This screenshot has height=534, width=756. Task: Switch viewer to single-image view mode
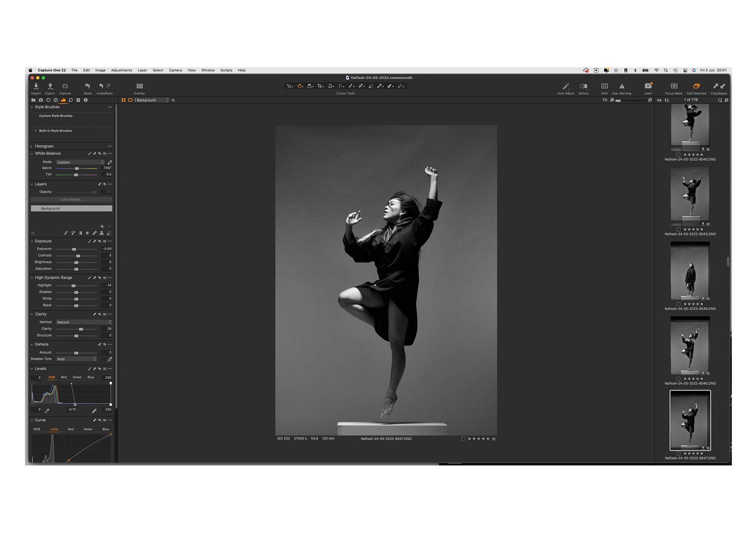coord(130,100)
